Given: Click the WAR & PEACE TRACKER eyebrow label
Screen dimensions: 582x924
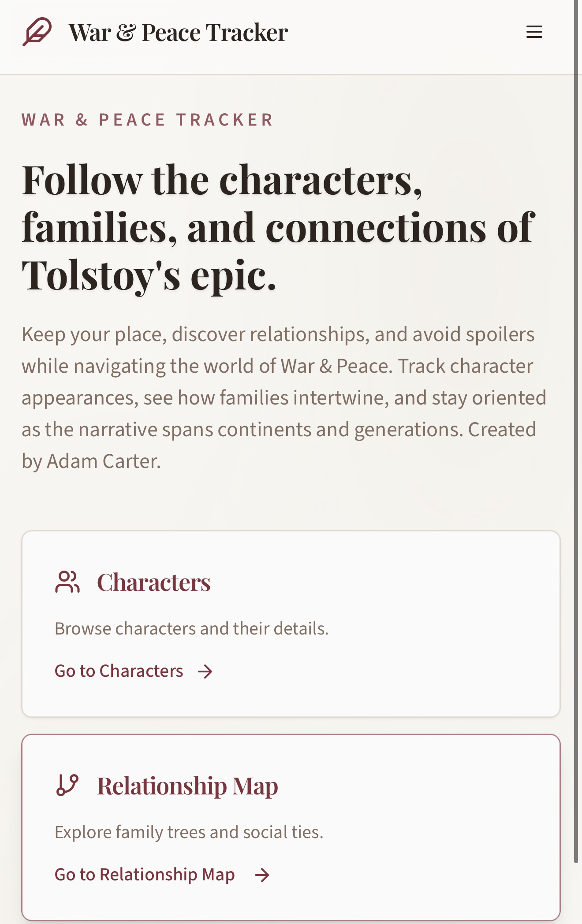Looking at the screenshot, I should pyautogui.click(x=147, y=119).
